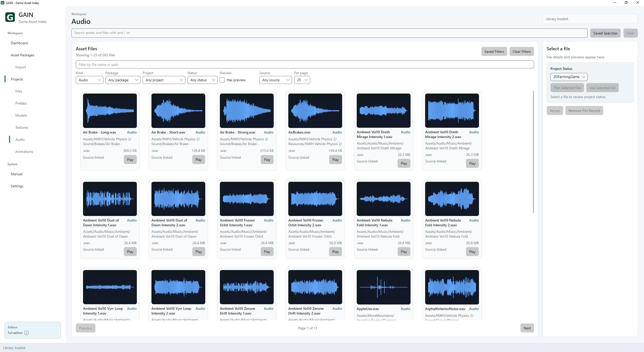The width and height of the screenshot is (644, 352).
Task: Open Air Brake - Long.wav waveform thumbnail
Action: [110, 111]
